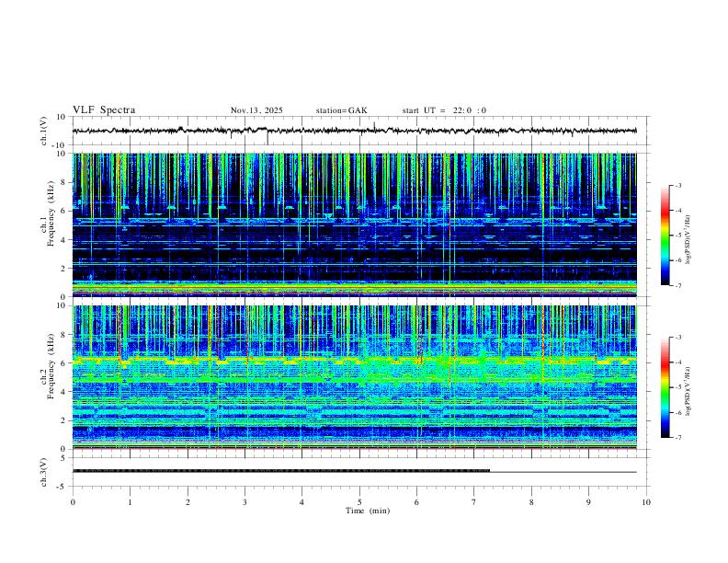728x563 pixels.
Task: Click the lower PSD color scale bar
Action: (665, 387)
